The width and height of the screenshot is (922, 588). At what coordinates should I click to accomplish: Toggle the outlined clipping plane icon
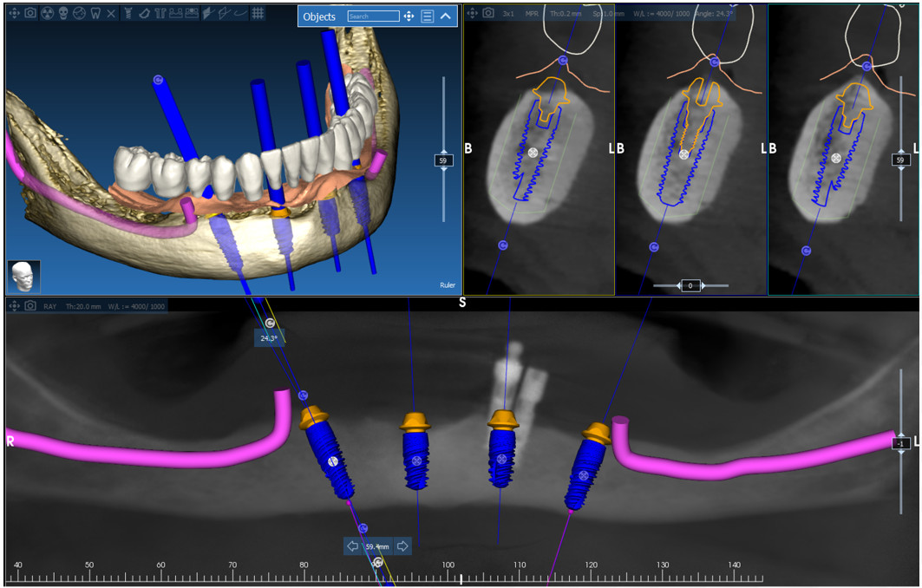[224, 13]
